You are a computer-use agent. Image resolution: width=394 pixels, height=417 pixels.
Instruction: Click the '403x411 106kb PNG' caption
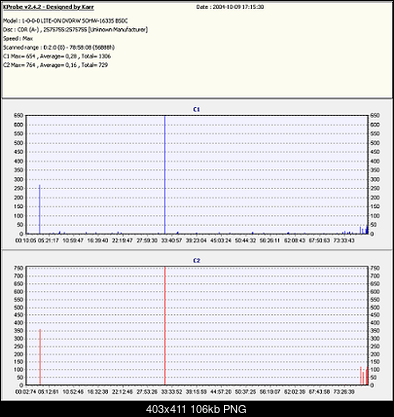coord(197,409)
